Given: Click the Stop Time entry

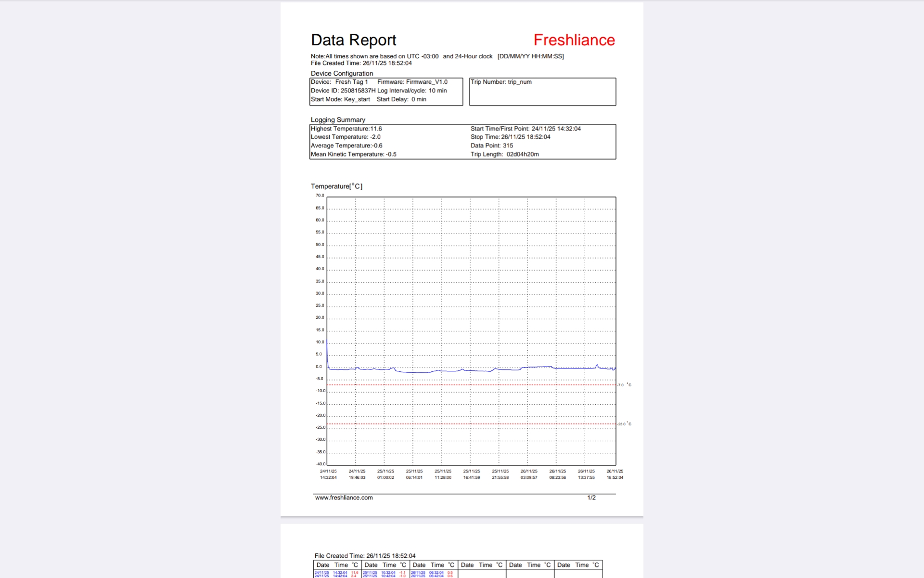Looking at the screenshot, I should (x=510, y=137).
